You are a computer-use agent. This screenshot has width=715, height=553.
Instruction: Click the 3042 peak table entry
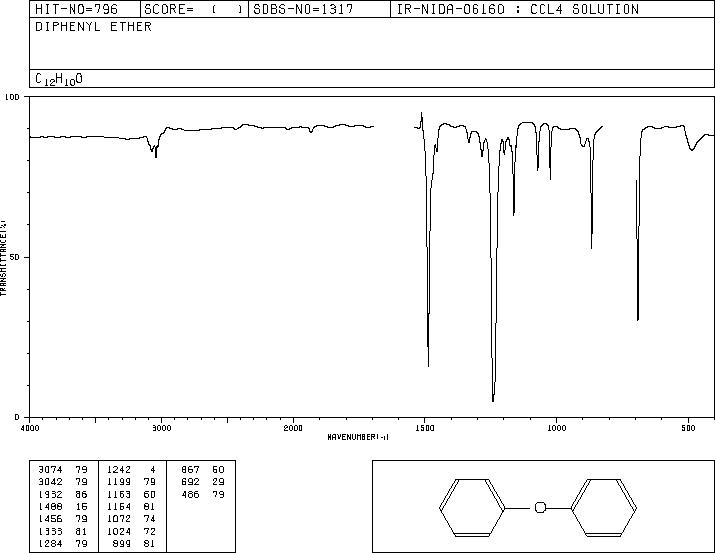coord(50,482)
